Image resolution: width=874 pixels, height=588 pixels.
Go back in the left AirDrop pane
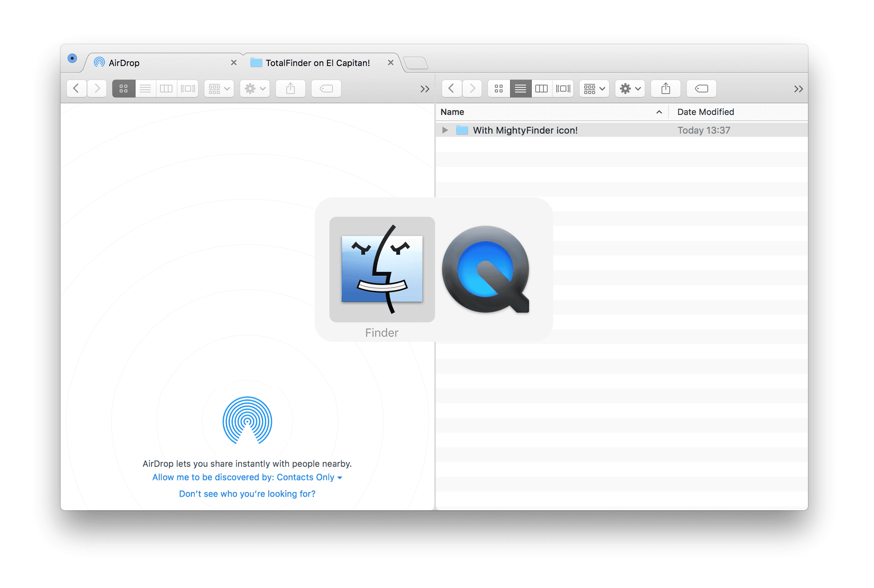(76, 89)
